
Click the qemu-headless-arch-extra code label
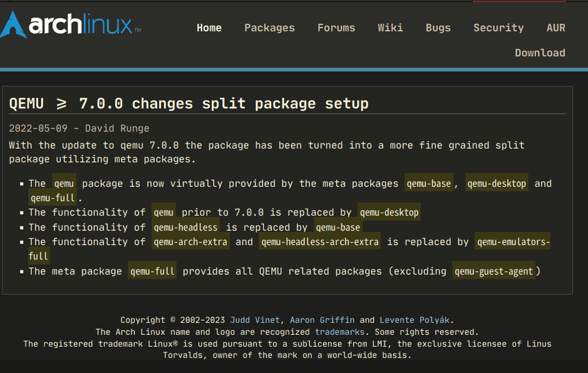[x=320, y=242]
